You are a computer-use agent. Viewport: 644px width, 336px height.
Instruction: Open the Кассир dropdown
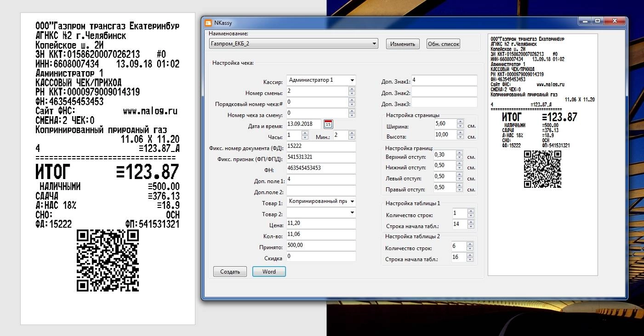click(321, 80)
